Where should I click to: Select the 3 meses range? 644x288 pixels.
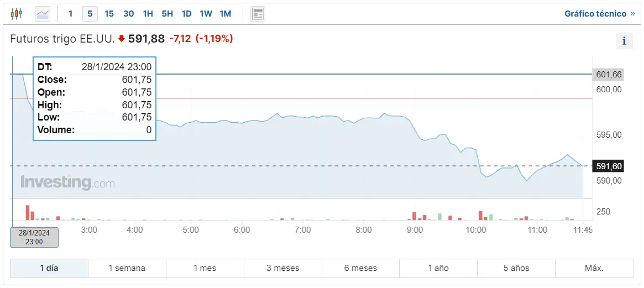[x=282, y=268]
